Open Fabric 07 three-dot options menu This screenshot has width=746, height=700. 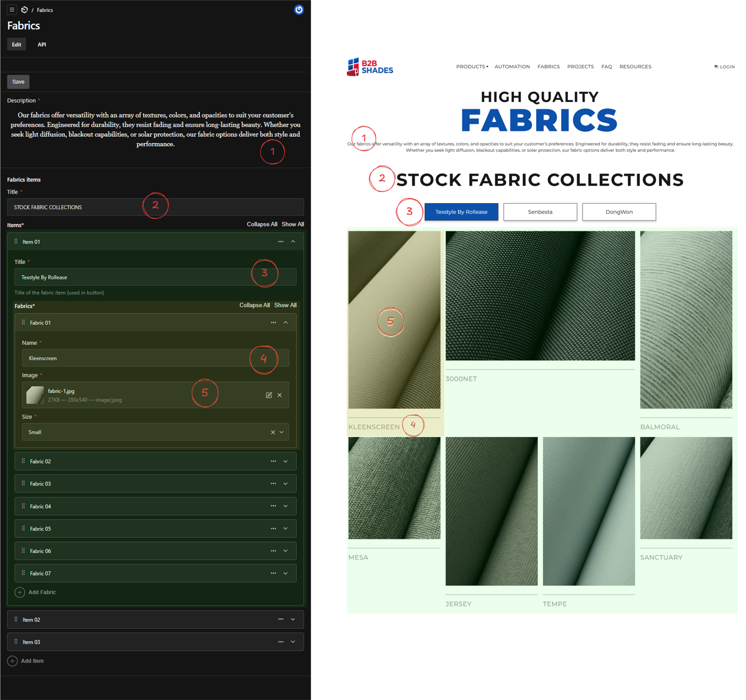pos(273,573)
